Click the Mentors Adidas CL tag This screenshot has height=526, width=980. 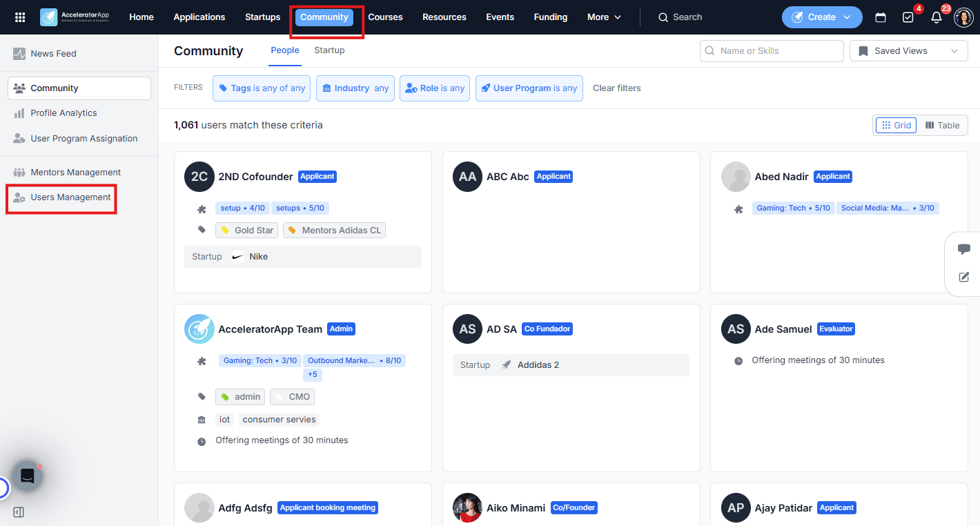(334, 231)
